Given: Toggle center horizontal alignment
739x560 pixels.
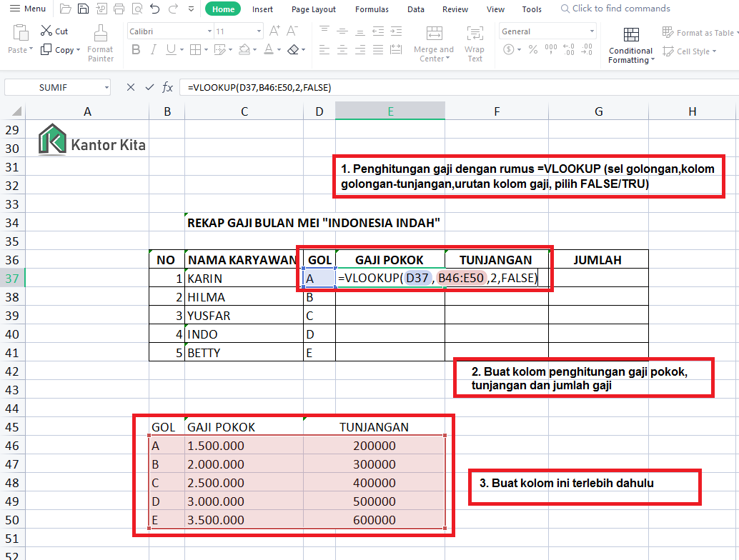Looking at the screenshot, I should pos(342,49).
